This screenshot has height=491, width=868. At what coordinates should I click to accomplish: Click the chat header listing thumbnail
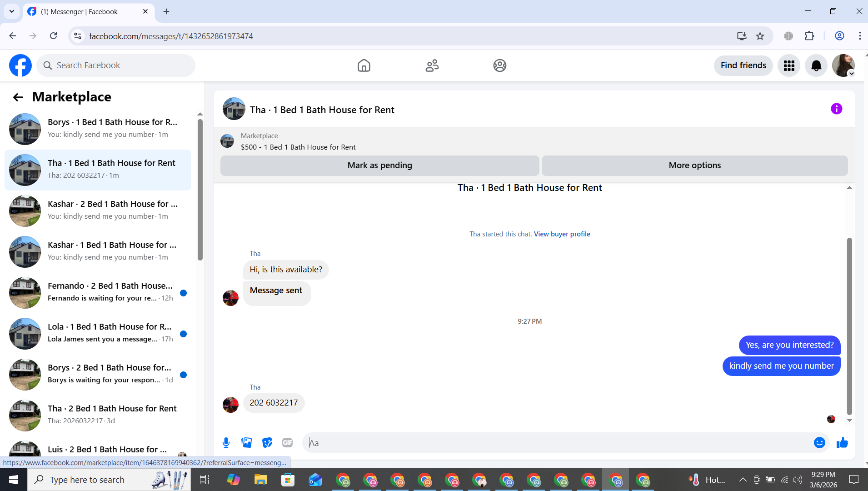click(x=234, y=109)
